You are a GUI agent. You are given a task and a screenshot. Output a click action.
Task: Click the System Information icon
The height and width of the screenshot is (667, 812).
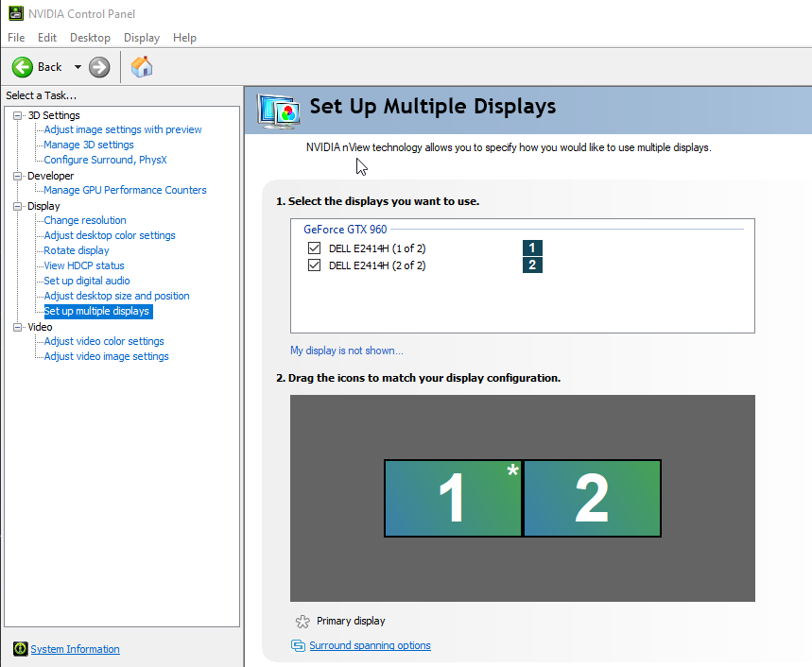coord(21,649)
